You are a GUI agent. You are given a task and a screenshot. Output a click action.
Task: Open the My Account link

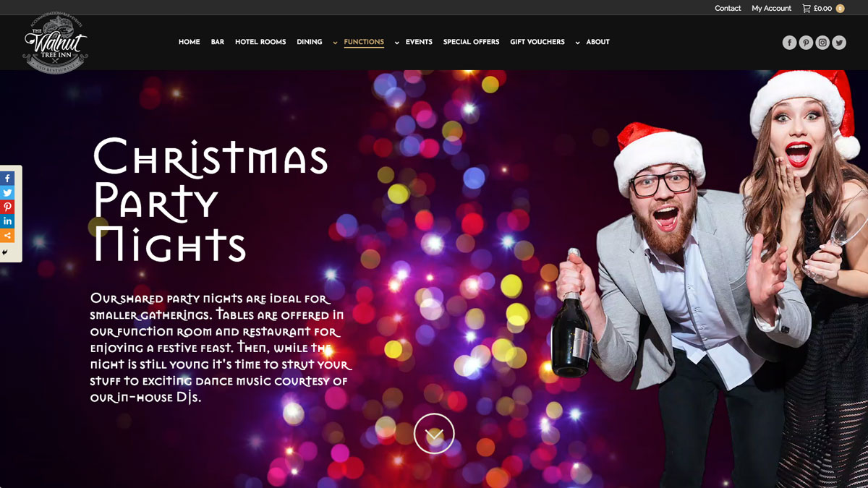point(771,9)
